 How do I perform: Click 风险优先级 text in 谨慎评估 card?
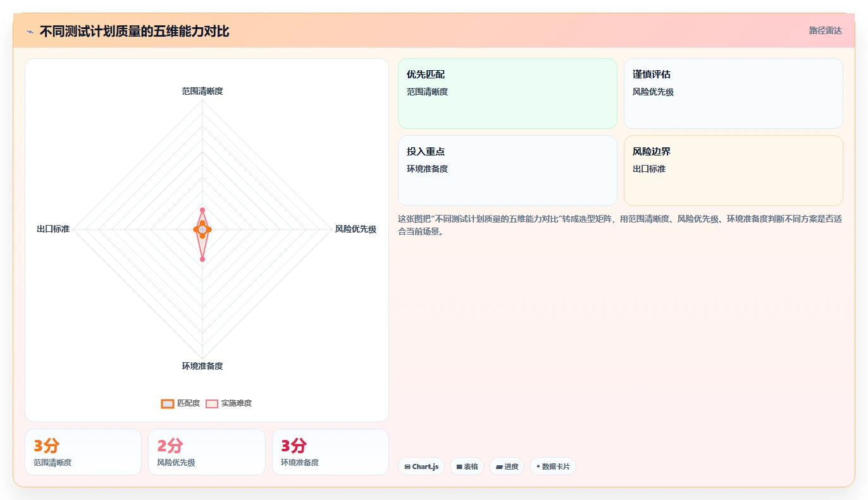pos(653,92)
